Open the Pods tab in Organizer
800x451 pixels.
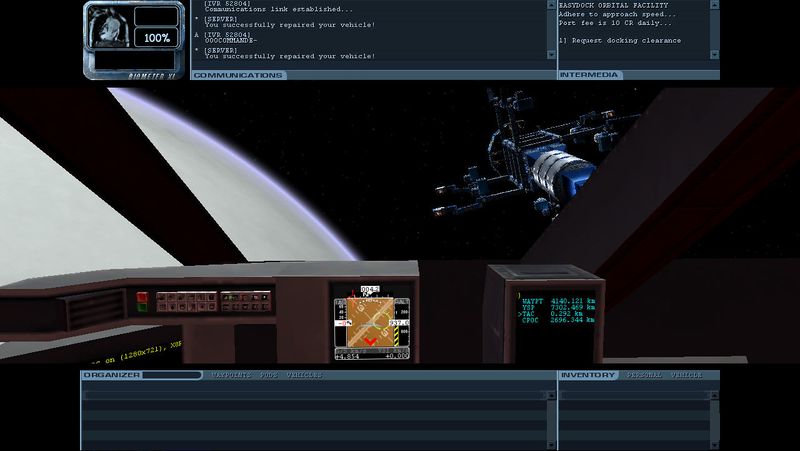269,375
